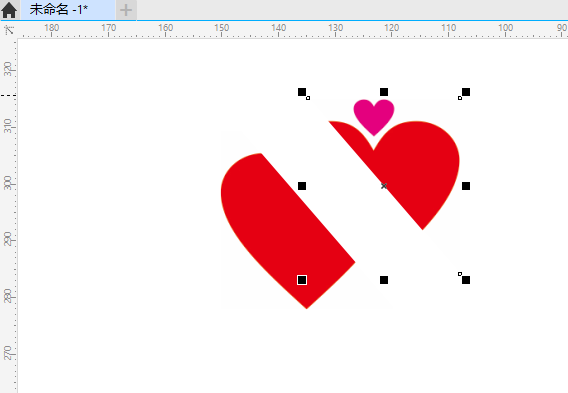The height and width of the screenshot is (393, 568).
Task: Click the middle-right selection handle
Action: coord(466,186)
